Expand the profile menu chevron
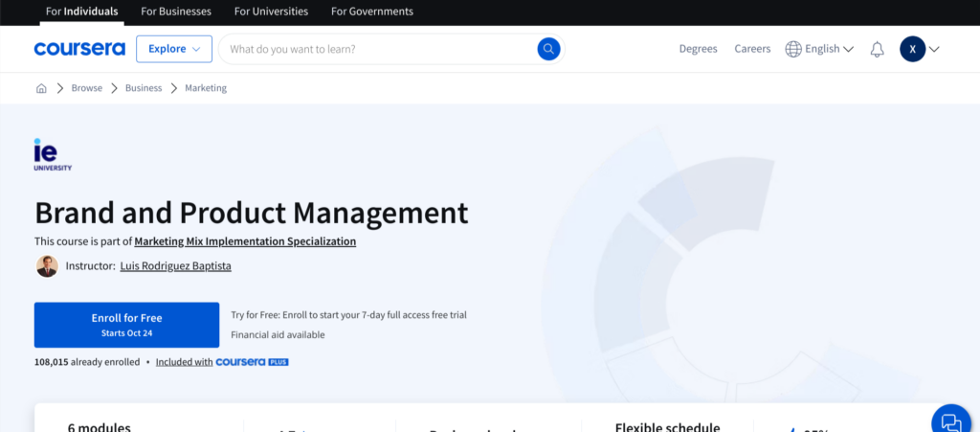 935,49
